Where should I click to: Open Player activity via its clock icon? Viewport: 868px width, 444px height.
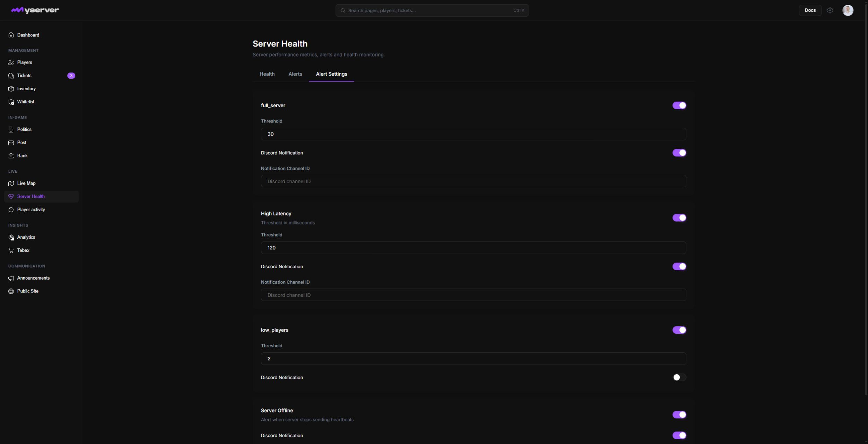pyautogui.click(x=11, y=210)
